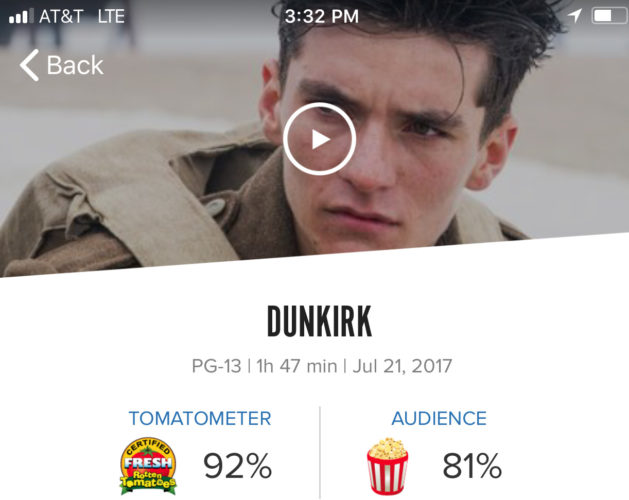Go back using the Back label

tap(75, 65)
